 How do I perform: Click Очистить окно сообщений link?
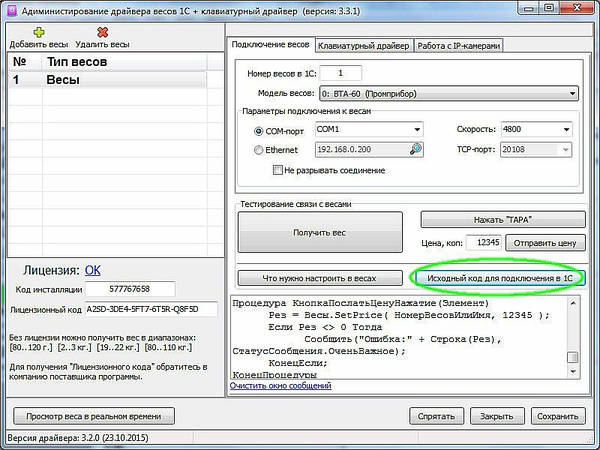pos(280,385)
